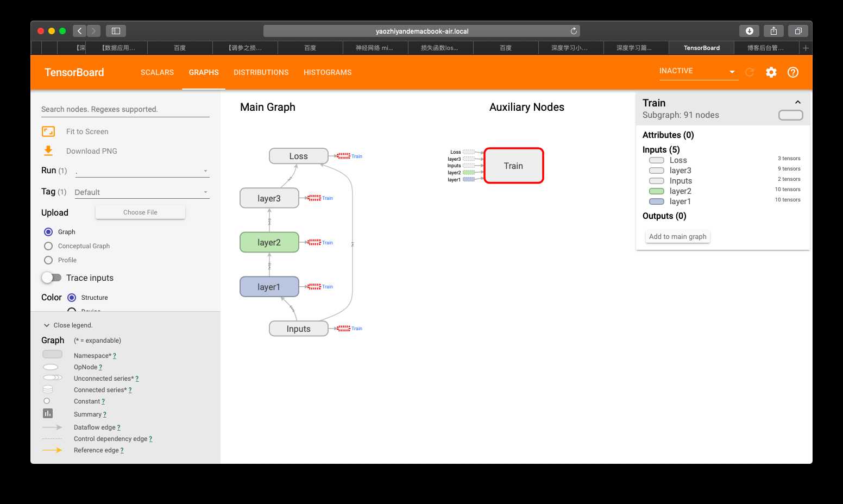
Task: Click layer2 green swatch in Inputs list
Action: tap(657, 191)
